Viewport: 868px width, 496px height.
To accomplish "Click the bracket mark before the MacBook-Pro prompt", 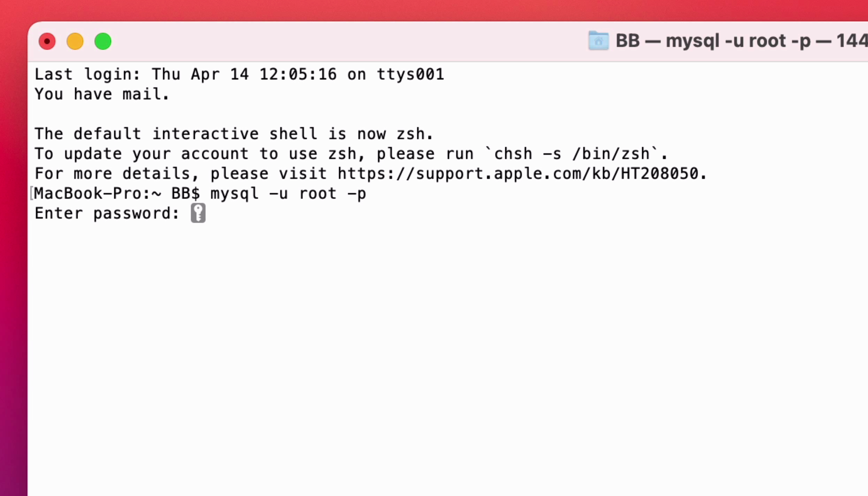I will tap(31, 194).
